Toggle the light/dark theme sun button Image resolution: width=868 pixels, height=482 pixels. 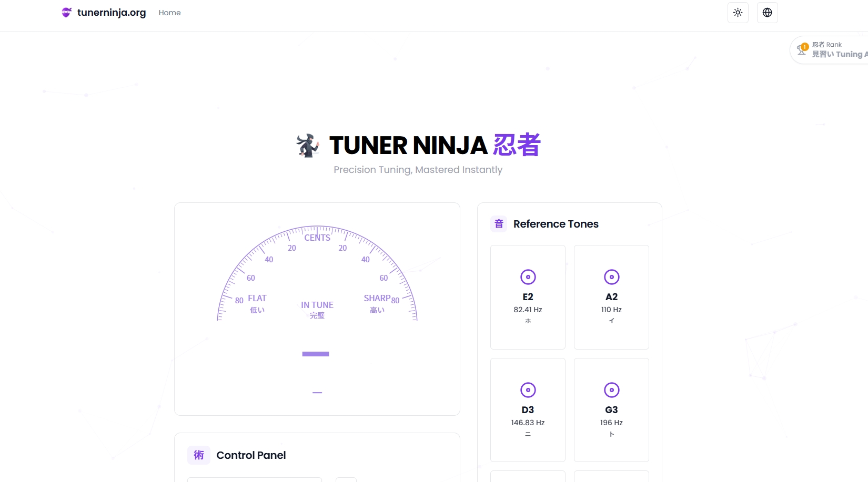pyautogui.click(x=738, y=13)
